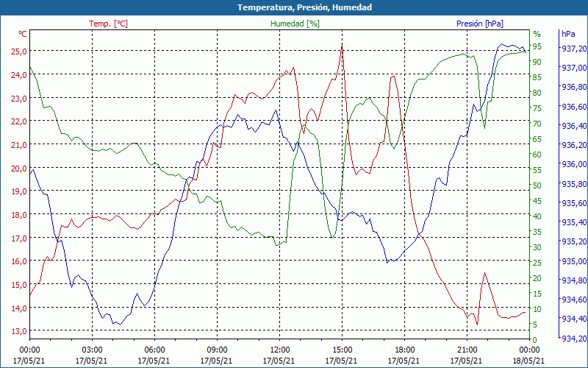Click the 06:00 time axis label

pyautogui.click(x=154, y=350)
